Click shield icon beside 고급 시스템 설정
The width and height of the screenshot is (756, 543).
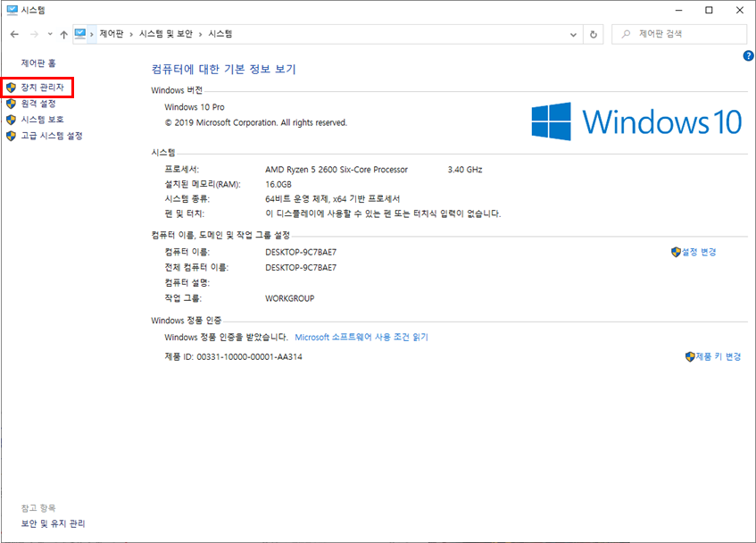(x=11, y=136)
